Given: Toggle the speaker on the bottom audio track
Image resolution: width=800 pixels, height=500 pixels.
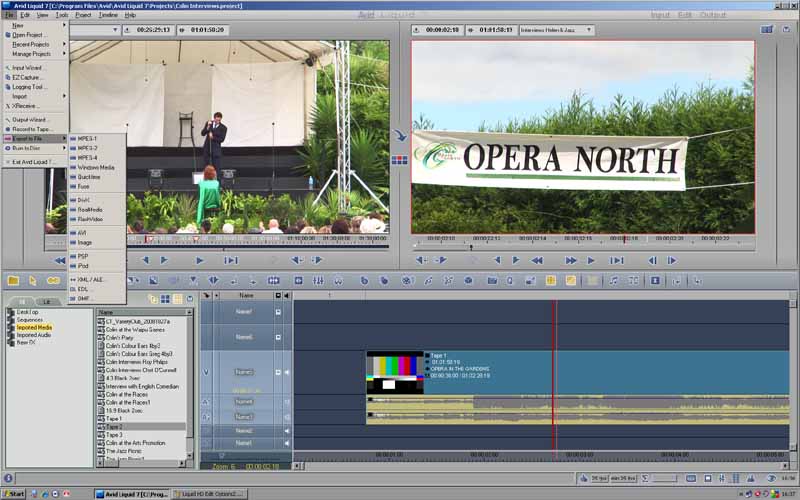Looking at the screenshot, I should 286,443.
